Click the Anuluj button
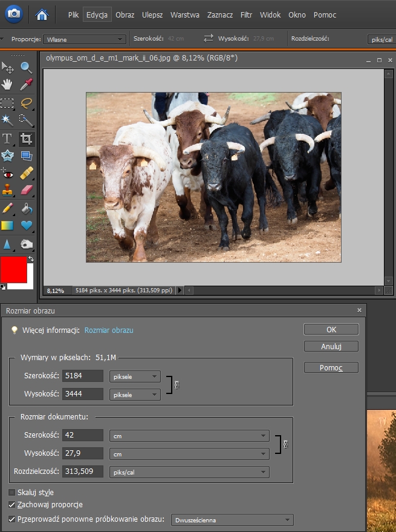396x532 pixels. (331, 347)
